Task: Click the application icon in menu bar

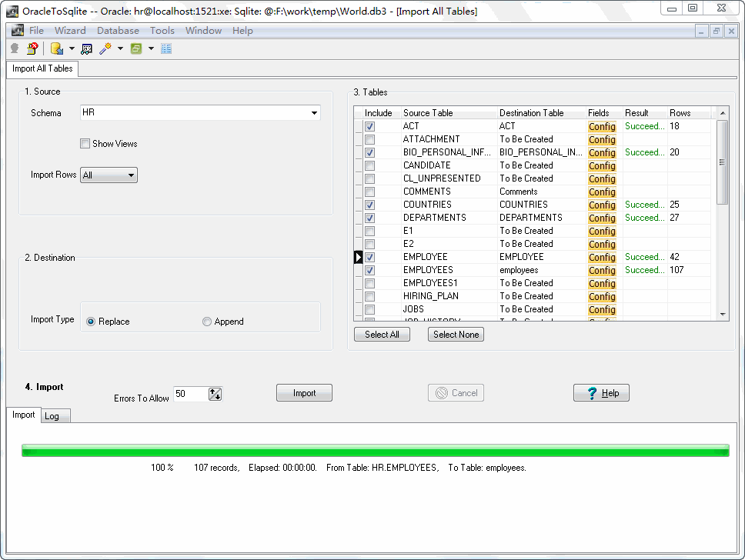Action: [18, 31]
